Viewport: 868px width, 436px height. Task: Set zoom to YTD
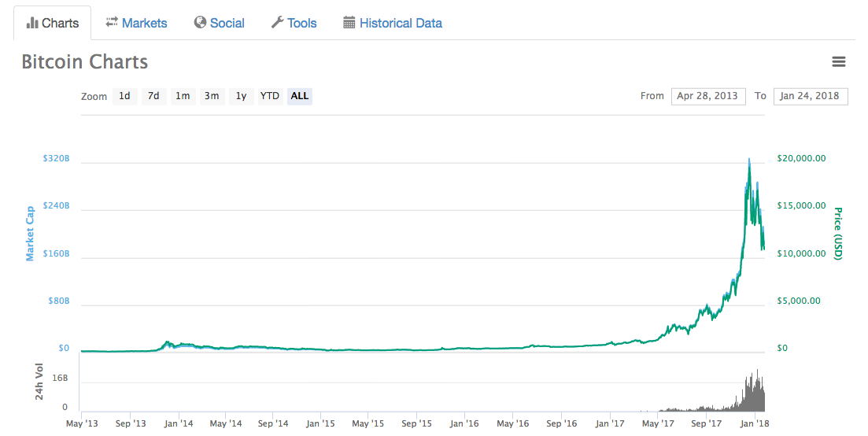[270, 96]
